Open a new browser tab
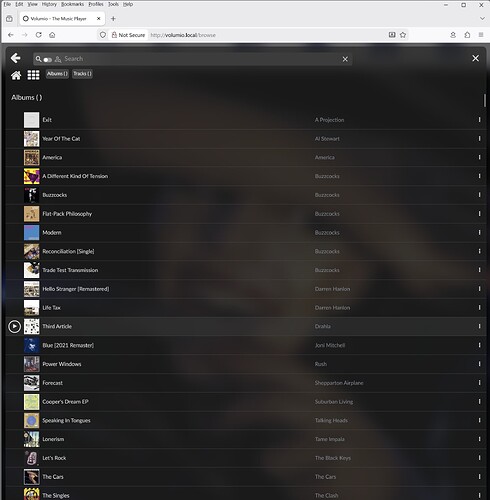This screenshot has height=500, width=490. point(113,19)
